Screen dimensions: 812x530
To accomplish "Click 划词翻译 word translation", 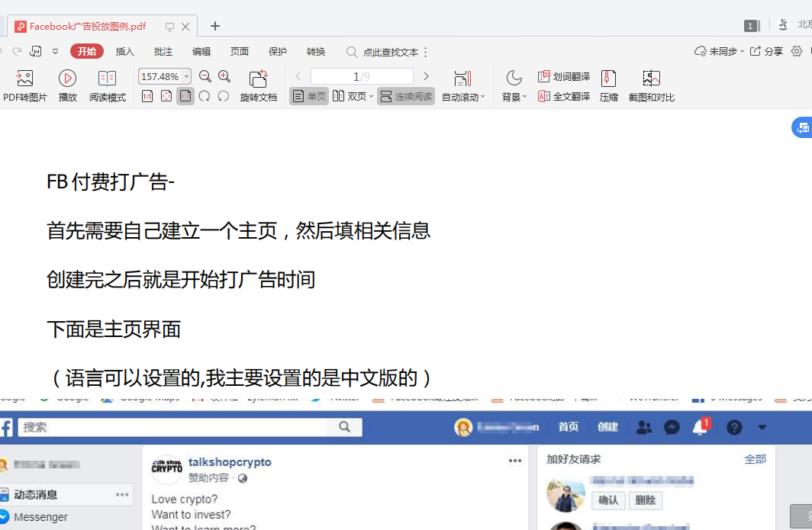I will tap(563, 76).
